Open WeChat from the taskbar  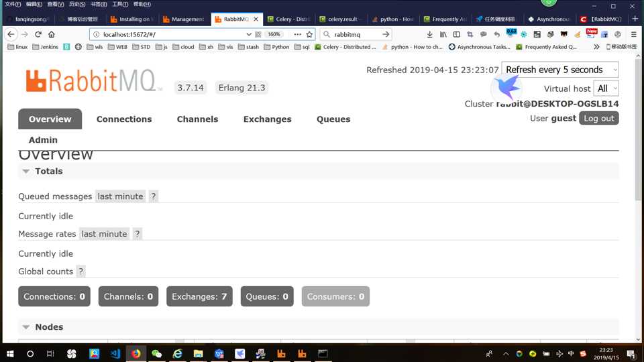point(156,353)
